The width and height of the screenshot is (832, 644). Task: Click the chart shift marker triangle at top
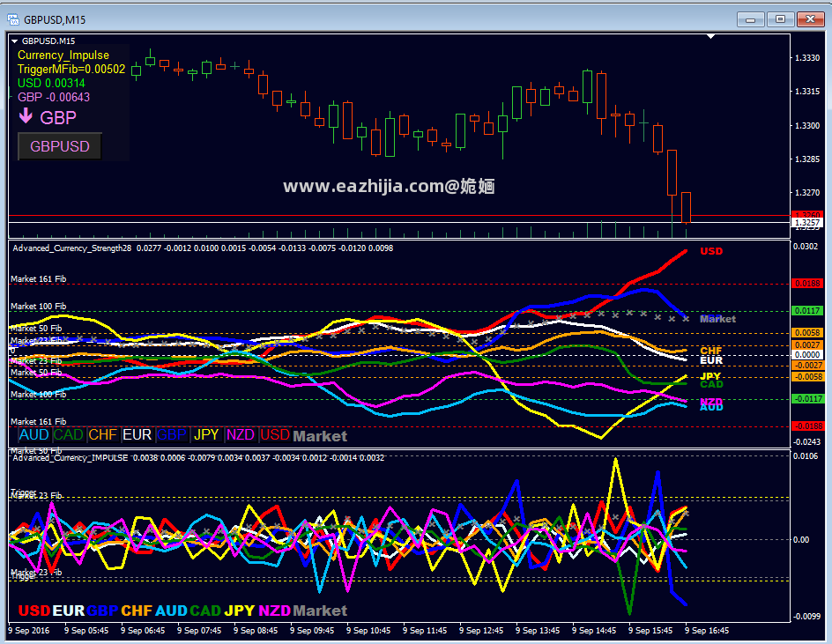click(710, 37)
